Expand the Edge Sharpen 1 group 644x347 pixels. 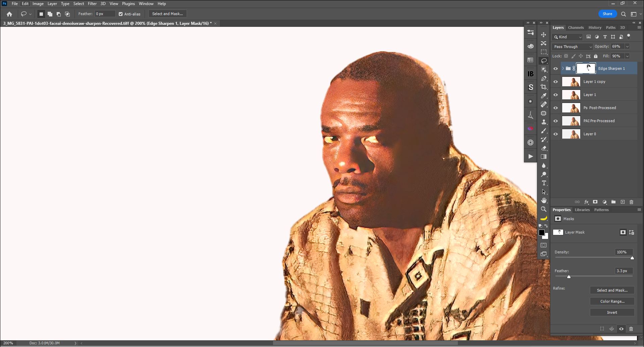click(x=563, y=68)
